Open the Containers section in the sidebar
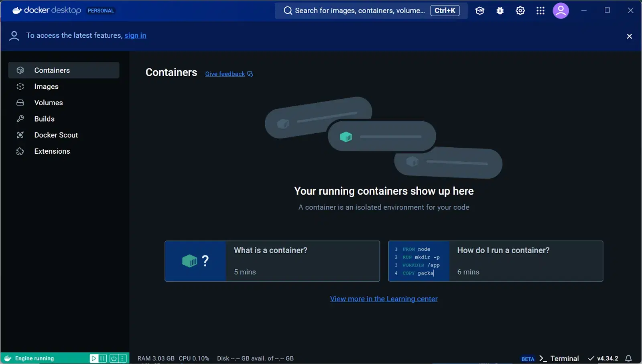Viewport: 642px width, 364px height. (64, 70)
